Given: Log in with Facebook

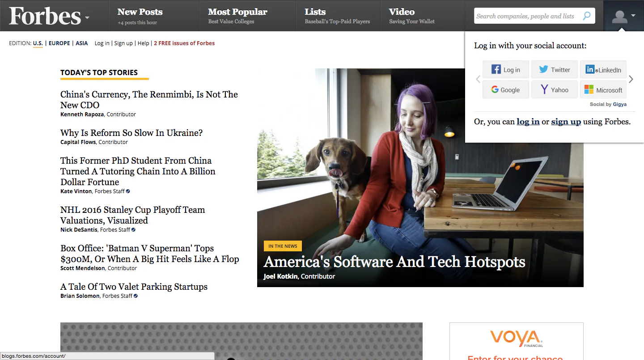Looking at the screenshot, I should tap(506, 70).
